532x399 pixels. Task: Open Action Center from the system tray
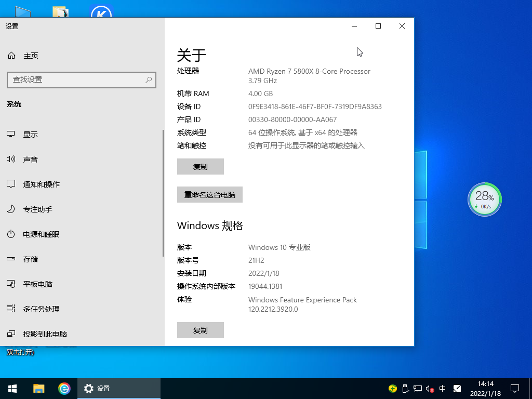click(514, 388)
